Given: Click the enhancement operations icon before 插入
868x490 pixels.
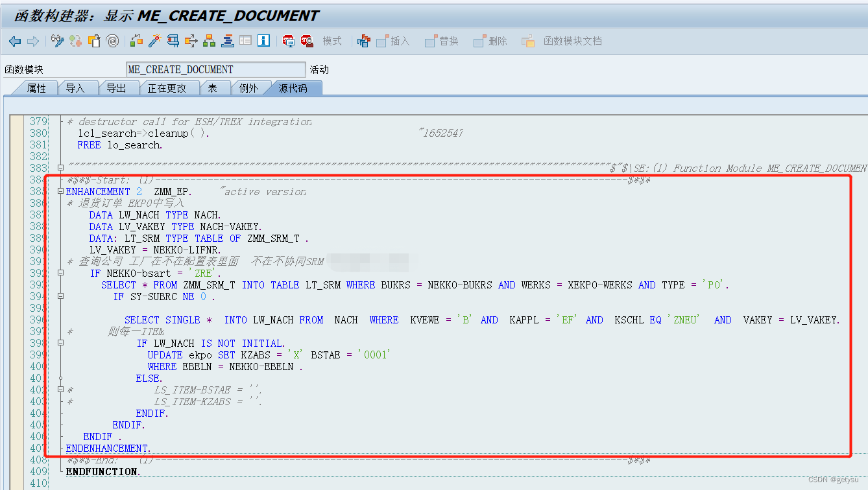Looking at the screenshot, I should 364,41.
